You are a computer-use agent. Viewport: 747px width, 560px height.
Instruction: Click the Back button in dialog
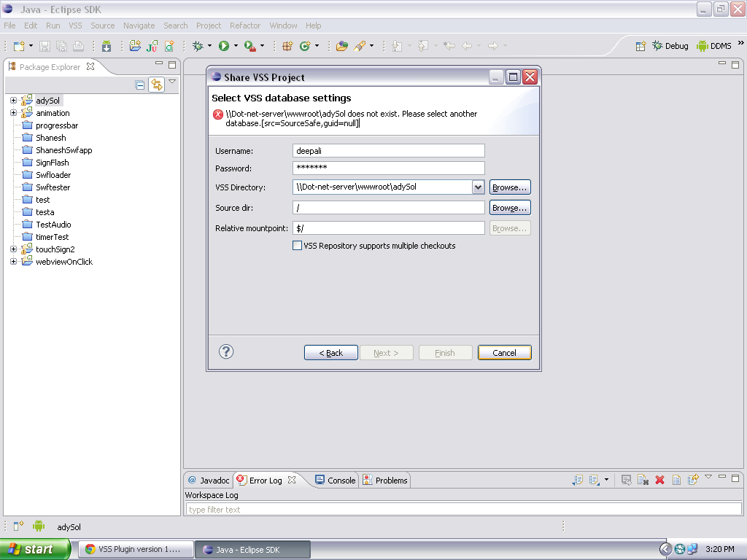[x=331, y=353]
